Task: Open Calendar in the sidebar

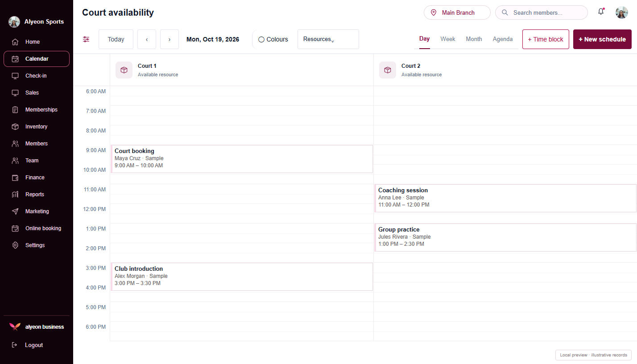Action: point(37,59)
